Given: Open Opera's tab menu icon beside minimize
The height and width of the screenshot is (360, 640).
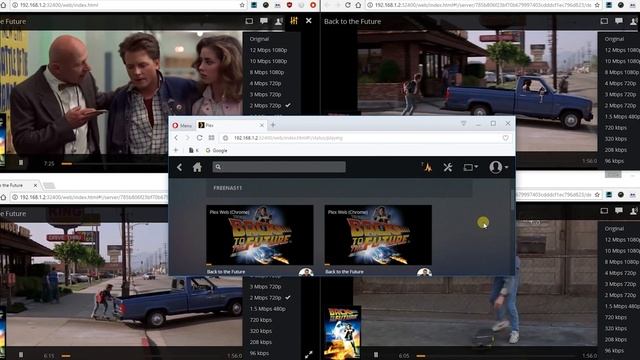Looking at the screenshot, I should pyautogui.click(x=463, y=123).
